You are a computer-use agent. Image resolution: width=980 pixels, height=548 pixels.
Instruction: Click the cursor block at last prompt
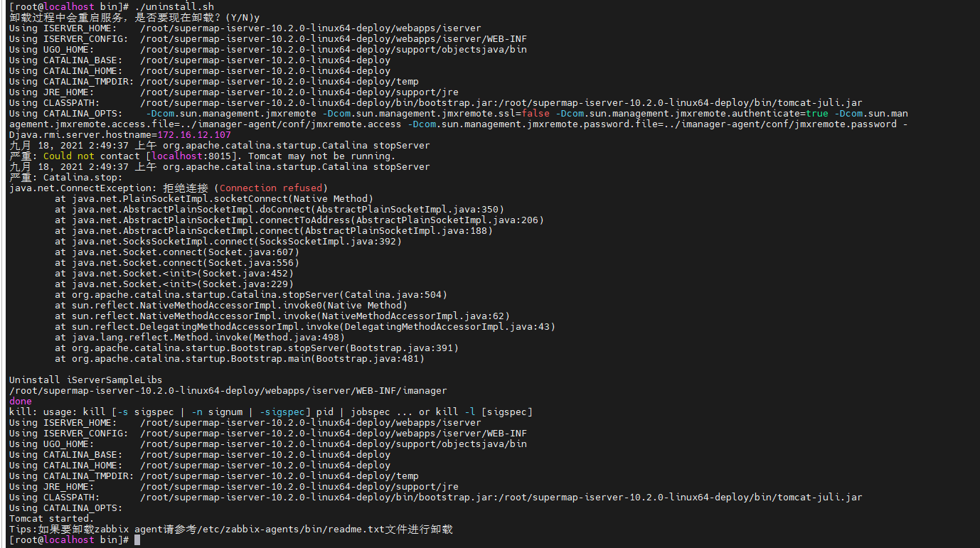coord(137,539)
